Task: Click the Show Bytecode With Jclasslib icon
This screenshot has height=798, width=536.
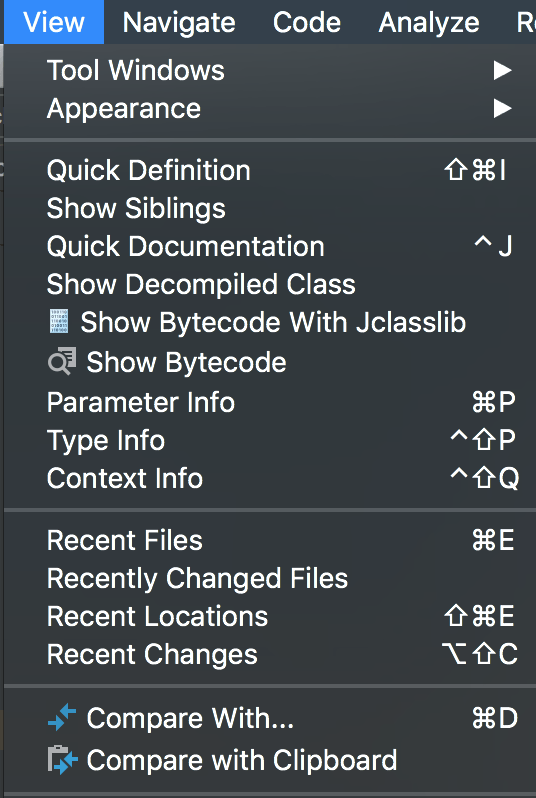Action: pos(59,322)
